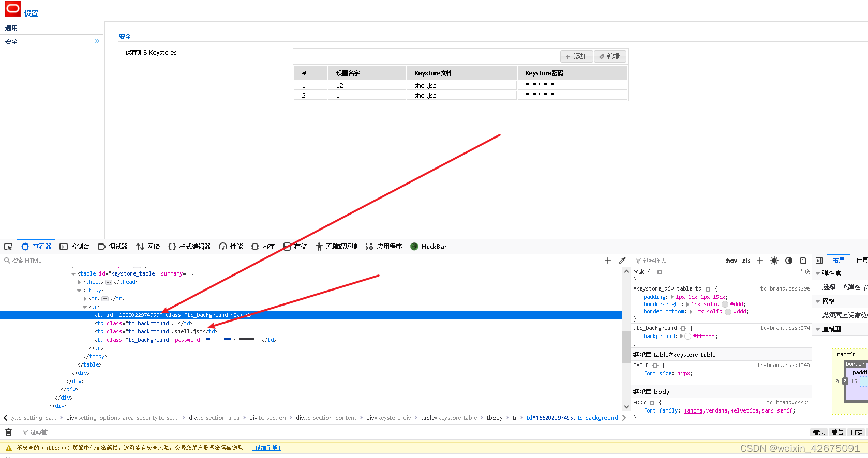Expand the thead node in markup tree
The image size is (868, 458).
tap(79, 282)
